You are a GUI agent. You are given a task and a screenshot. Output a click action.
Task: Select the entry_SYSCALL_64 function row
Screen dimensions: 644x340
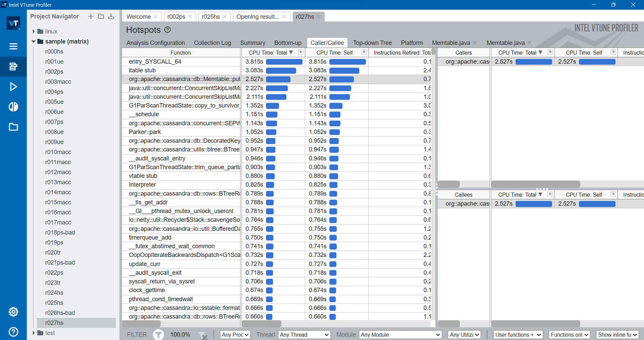coord(277,62)
